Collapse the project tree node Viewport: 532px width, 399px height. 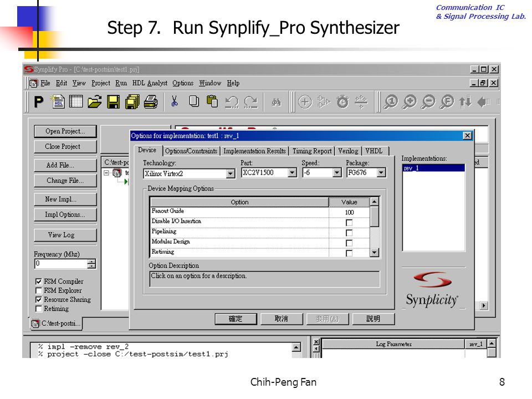(x=106, y=173)
